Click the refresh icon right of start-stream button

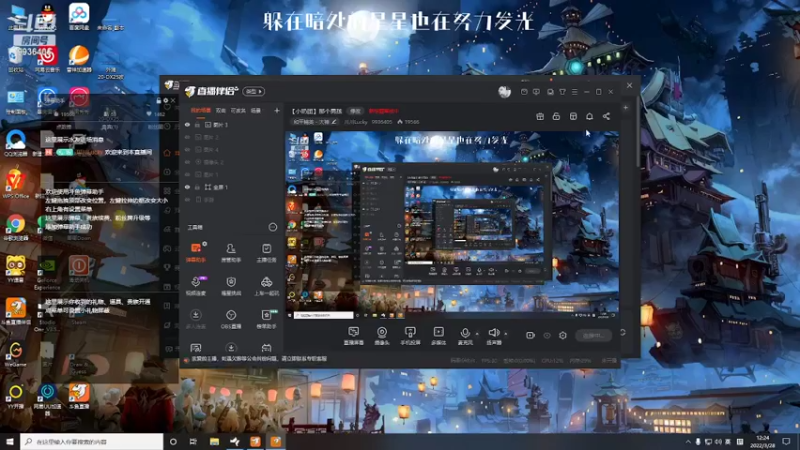pos(623,333)
